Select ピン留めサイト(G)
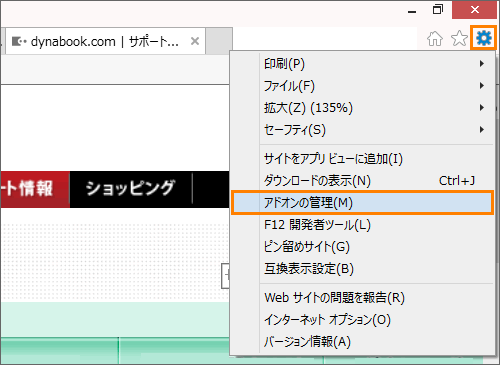 click(x=362, y=247)
